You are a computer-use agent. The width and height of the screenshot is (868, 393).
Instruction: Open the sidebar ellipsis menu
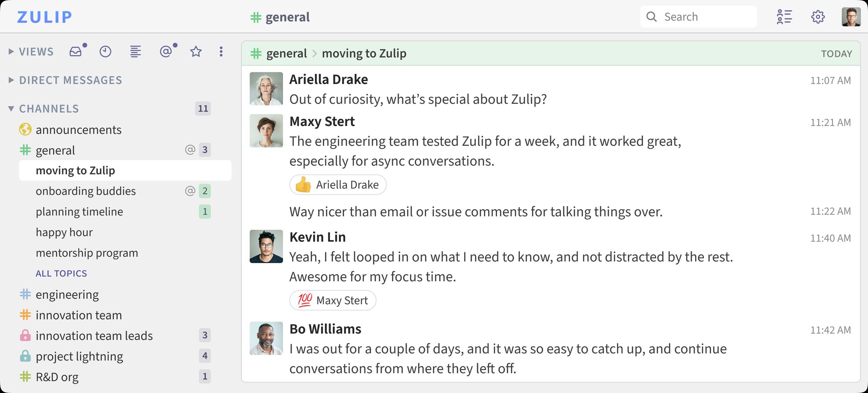pyautogui.click(x=221, y=52)
